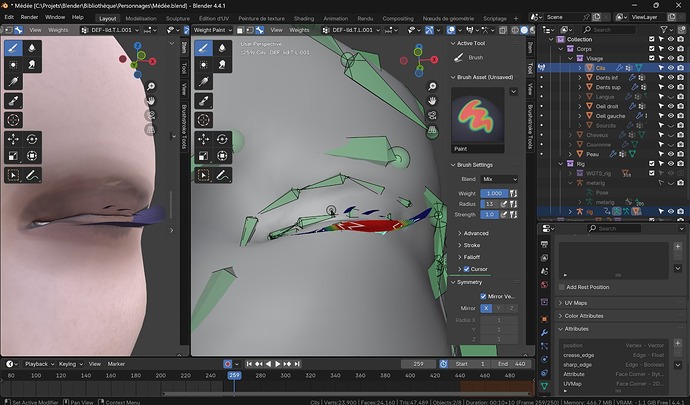Open the Keying menu in timeline
Image resolution: width=690 pixels, height=405 pixels.
click(70, 364)
